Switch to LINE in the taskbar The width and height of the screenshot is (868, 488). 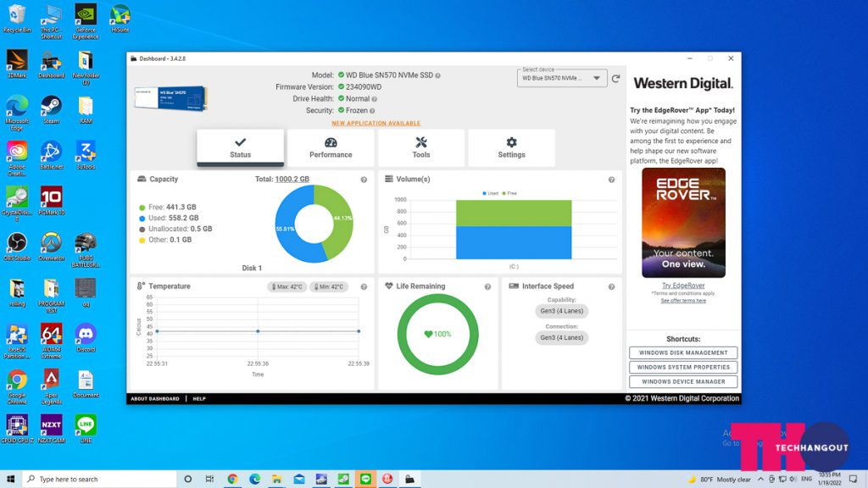click(365, 479)
